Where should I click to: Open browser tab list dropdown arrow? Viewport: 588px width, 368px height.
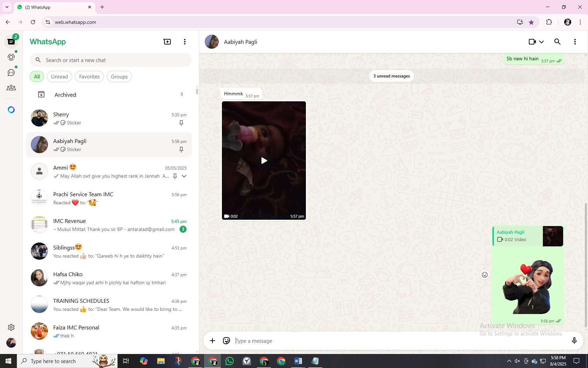pyautogui.click(x=7, y=7)
